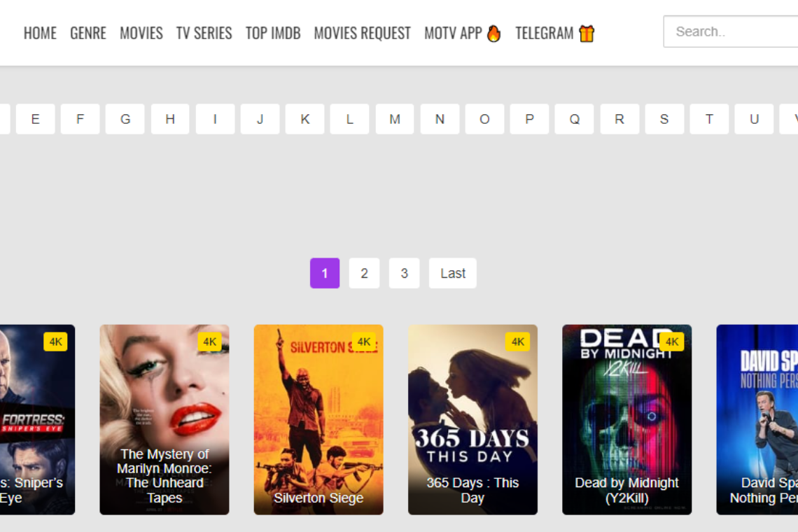Filter titles by letter H
The image size is (798, 532).
[x=170, y=119]
